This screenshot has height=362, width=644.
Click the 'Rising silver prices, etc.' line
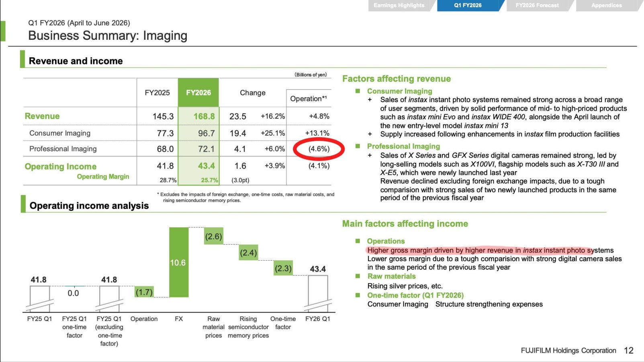click(x=405, y=286)
